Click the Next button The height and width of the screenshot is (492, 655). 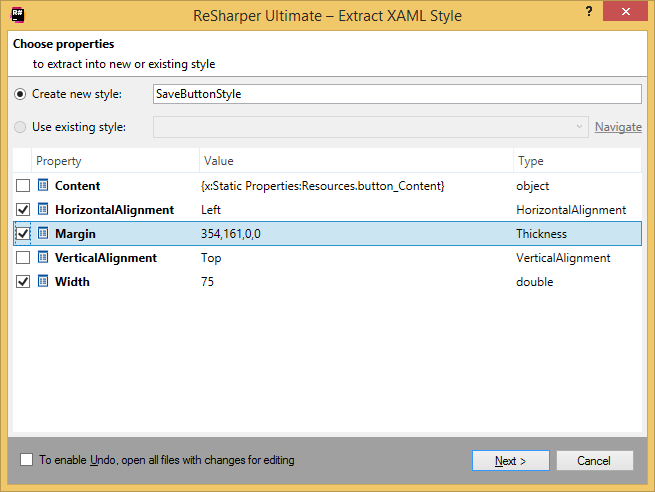509,461
